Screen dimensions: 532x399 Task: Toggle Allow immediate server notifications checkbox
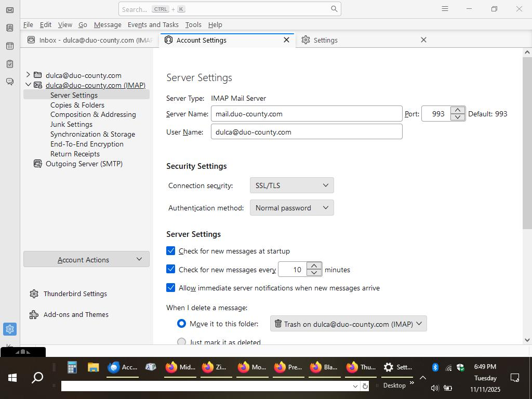171,288
